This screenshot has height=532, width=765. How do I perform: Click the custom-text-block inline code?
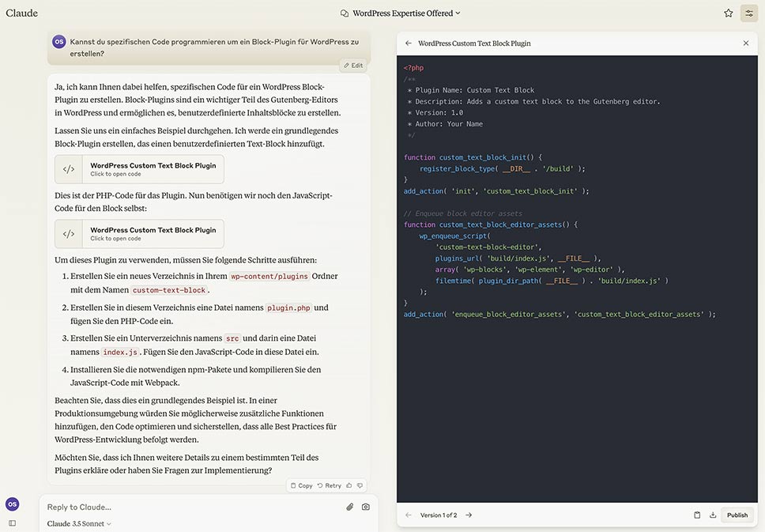tap(169, 290)
